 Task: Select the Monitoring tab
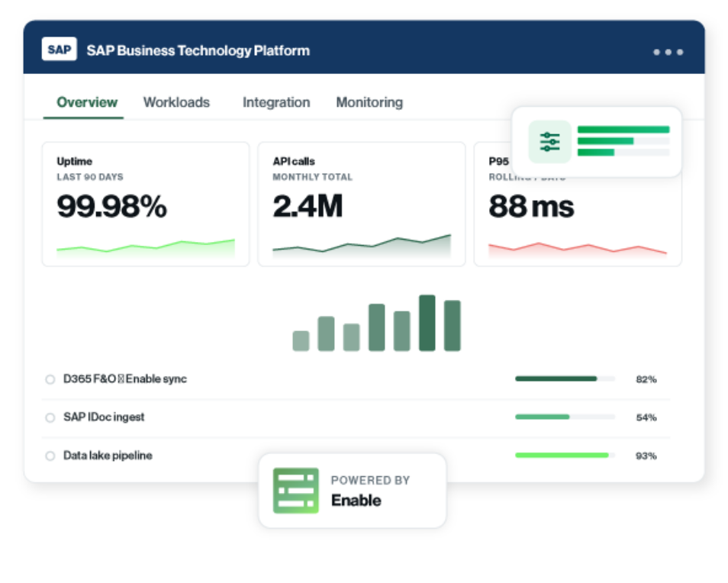coord(369,102)
